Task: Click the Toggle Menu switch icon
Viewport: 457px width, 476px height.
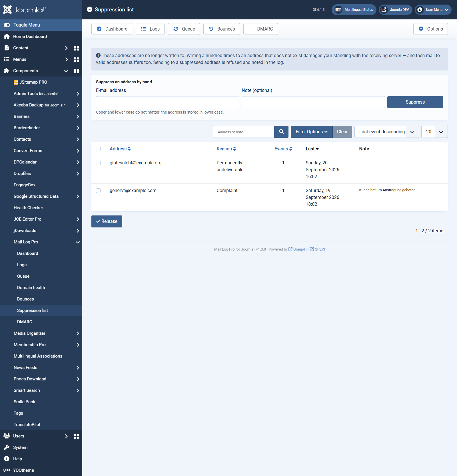Action: pyautogui.click(x=7, y=25)
